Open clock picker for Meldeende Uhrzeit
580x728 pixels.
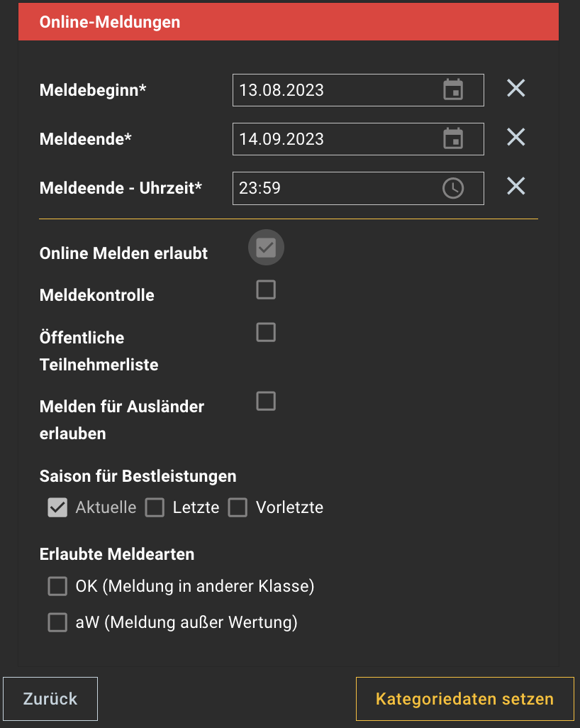[453, 188]
